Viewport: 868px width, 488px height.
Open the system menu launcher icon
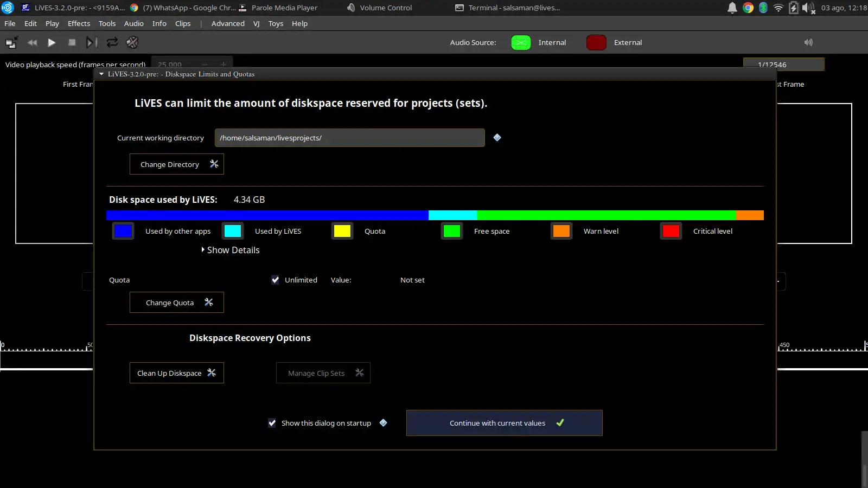click(7, 8)
